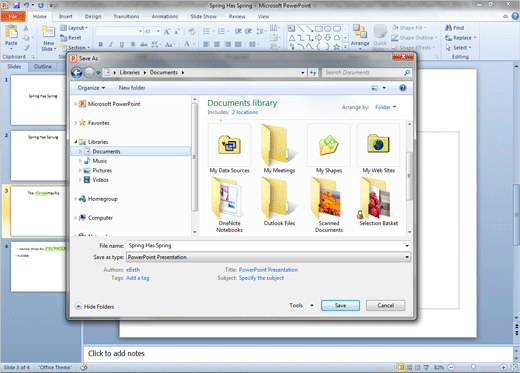
Task: Click the Specify the subject link
Action: (x=261, y=278)
